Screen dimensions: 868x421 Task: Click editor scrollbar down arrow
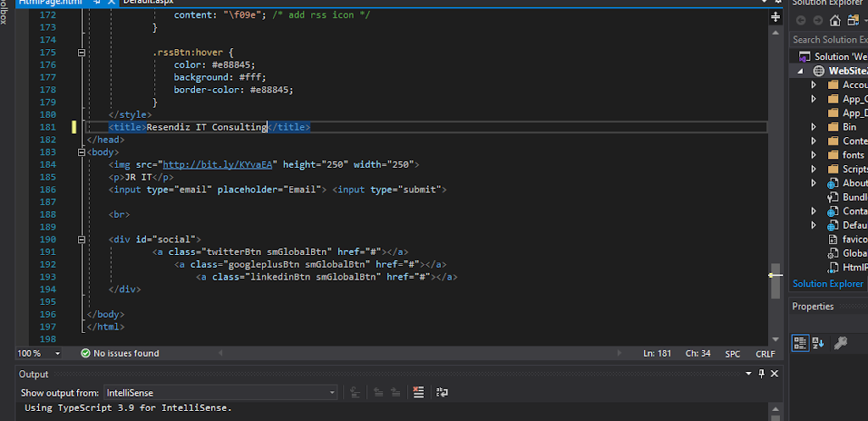coord(776,339)
